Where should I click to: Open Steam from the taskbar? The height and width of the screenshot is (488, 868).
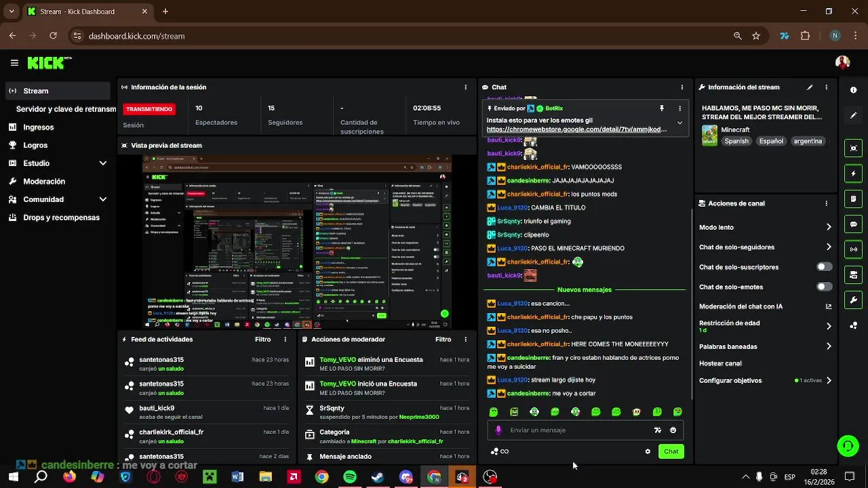378,477
